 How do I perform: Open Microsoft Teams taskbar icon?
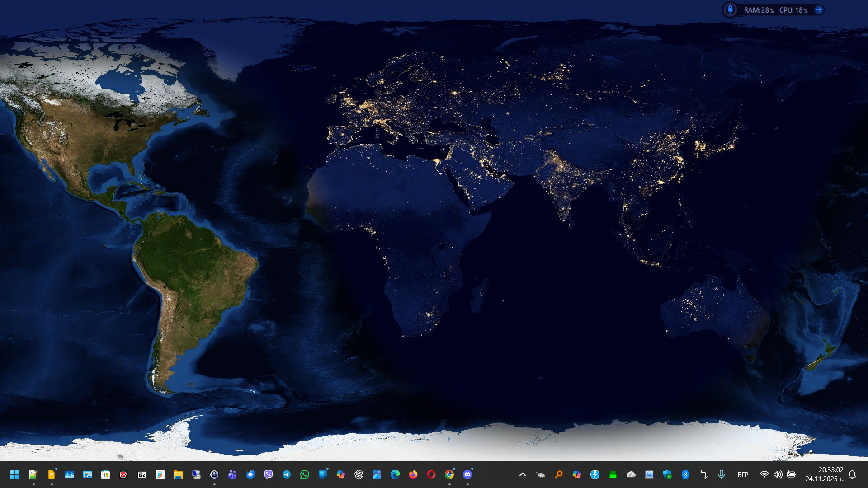tap(232, 474)
